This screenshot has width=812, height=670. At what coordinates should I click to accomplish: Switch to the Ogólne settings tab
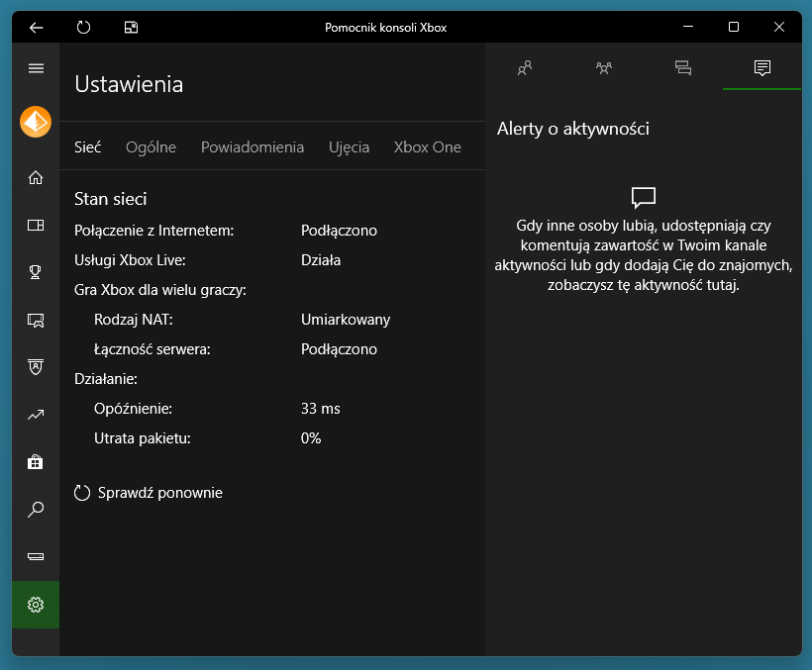coord(151,147)
